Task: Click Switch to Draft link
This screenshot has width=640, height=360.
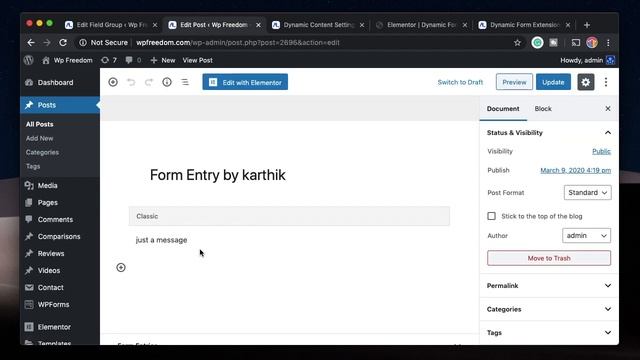Action: (x=460, y=82)
